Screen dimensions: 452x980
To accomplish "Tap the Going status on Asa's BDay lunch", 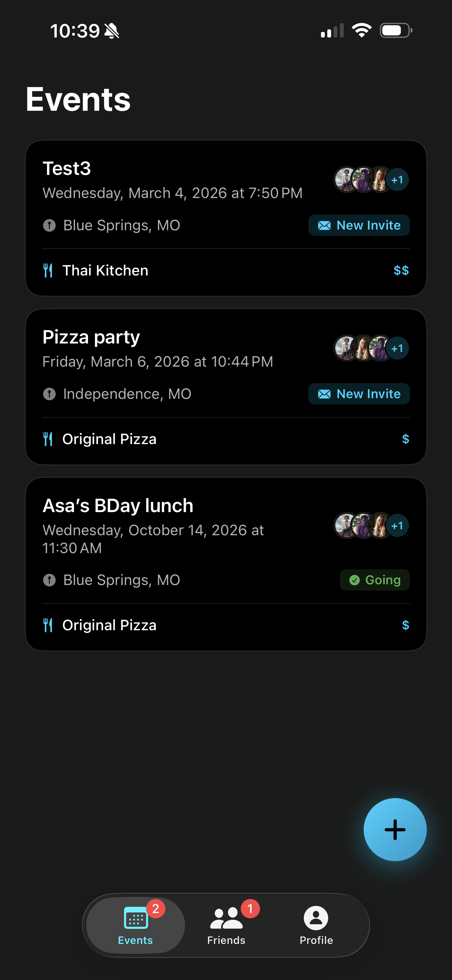I will [374, 580].
